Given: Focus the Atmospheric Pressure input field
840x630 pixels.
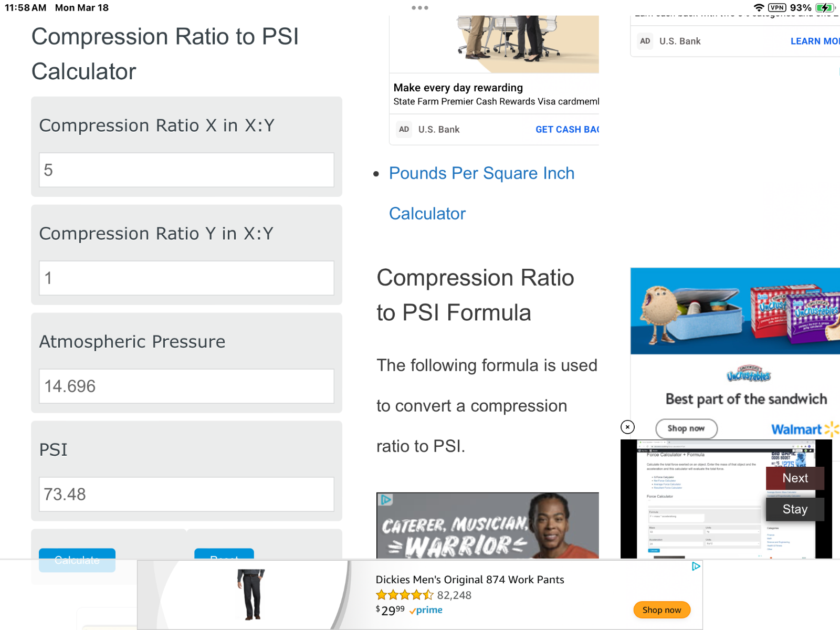Looking at the screenshot, I should [x=186, y=386].
